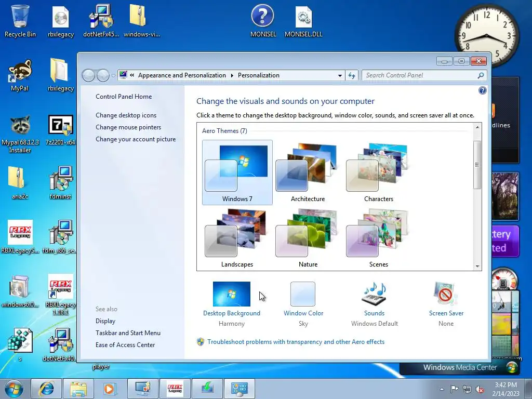Viewport: 532px width, 399px height.
Task: Apply the Nature theme
Action: (308, 238)
